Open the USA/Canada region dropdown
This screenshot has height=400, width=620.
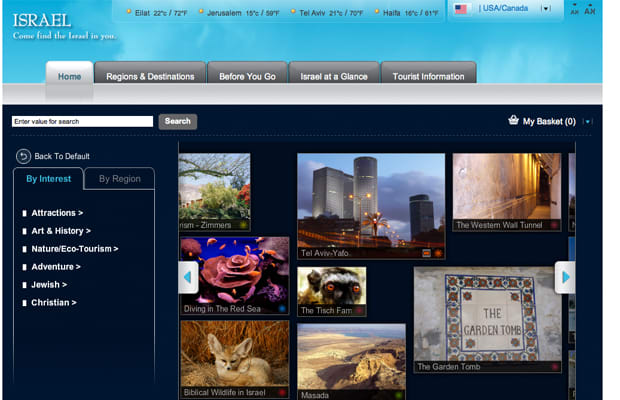546,8
